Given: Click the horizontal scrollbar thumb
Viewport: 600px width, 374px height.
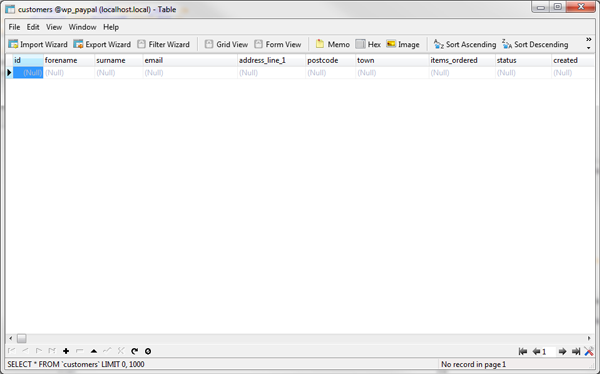Looking at the screenshot, I should click(22, 338).
